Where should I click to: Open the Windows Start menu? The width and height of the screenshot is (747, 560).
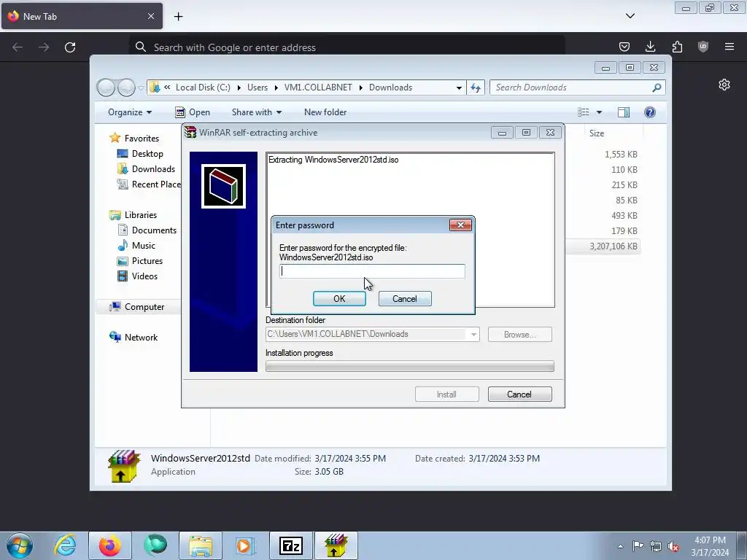coord(20,545)
